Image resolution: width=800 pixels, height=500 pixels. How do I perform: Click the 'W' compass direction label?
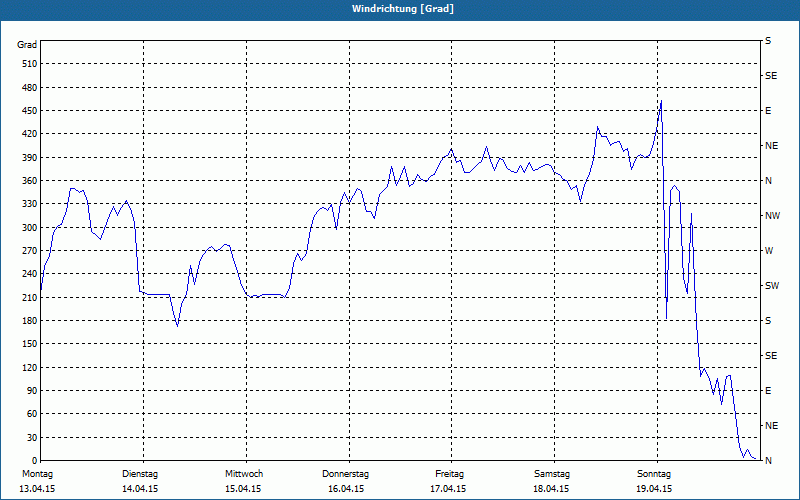(x=769, y=251)
